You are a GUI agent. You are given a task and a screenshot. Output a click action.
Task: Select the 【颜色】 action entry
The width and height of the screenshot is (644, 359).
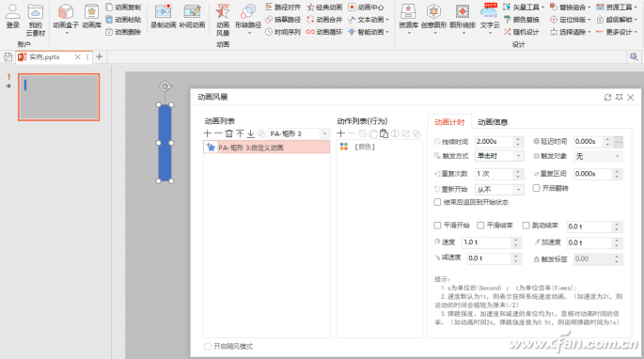pos(358,147)
